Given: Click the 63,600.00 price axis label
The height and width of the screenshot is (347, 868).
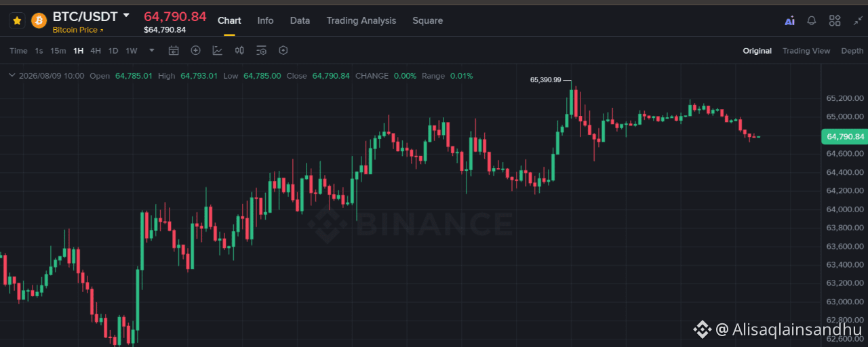Looking at the screenshot, I should coord(845,246).
